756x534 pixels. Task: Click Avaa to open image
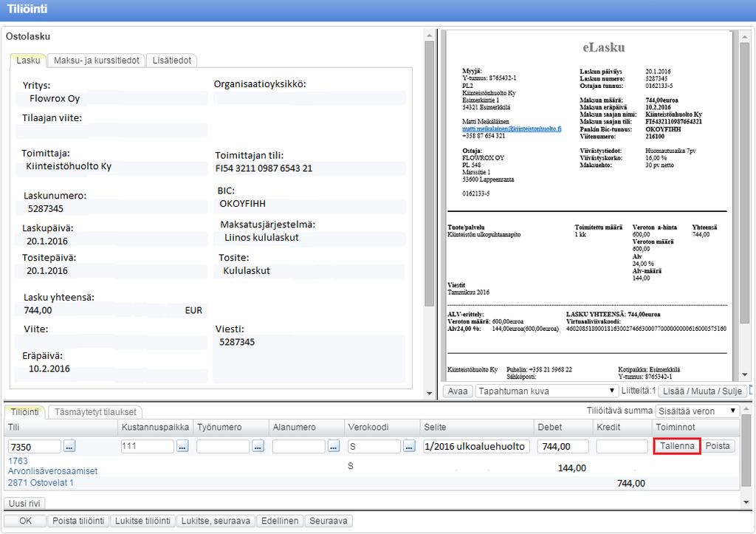[x=458, y=391]
